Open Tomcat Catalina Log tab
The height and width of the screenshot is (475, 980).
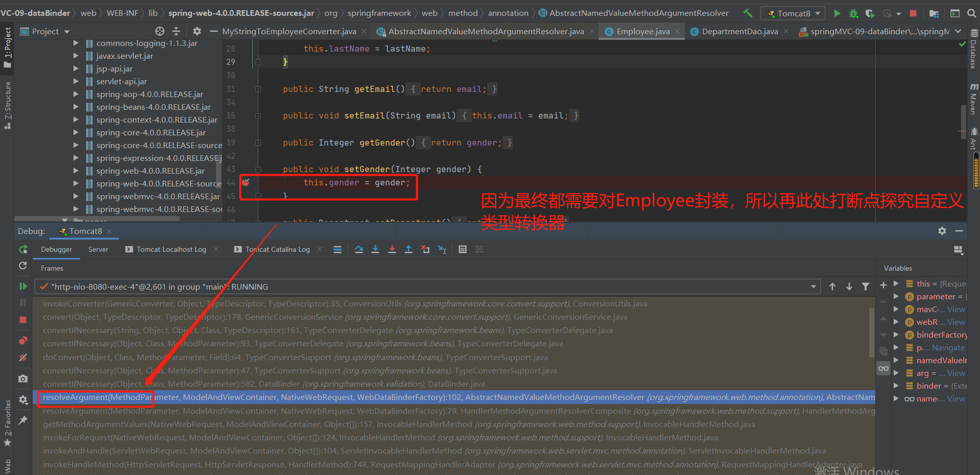(277, 249)
